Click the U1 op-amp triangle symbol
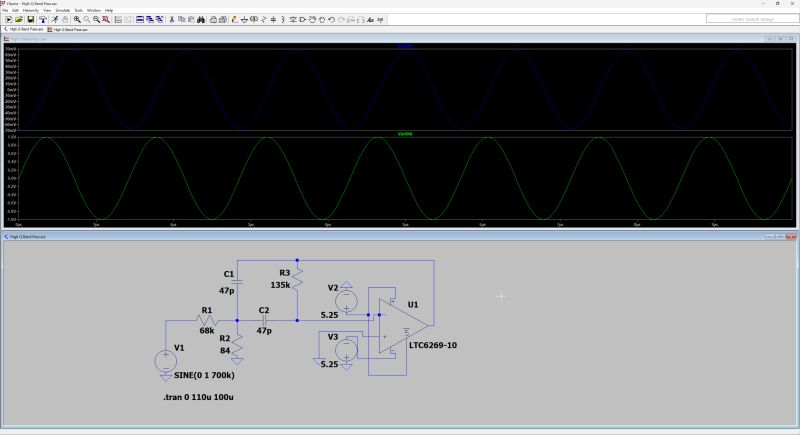 [x=402, y=326]
